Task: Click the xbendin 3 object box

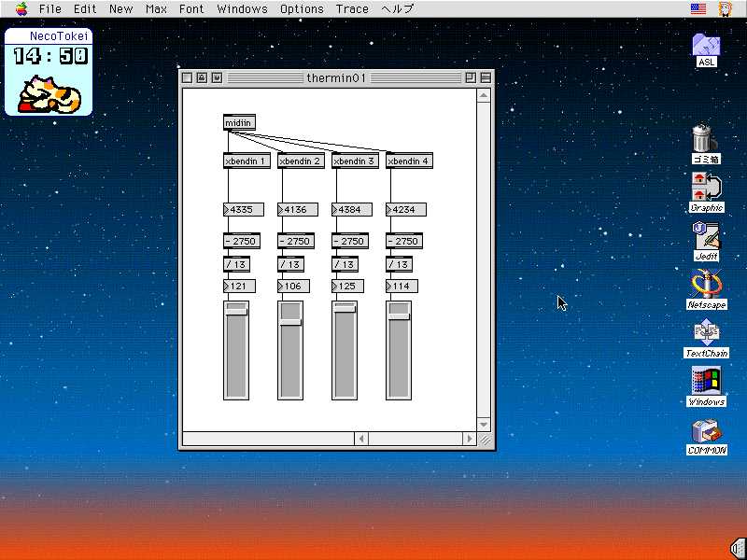Action: point(355,161)
